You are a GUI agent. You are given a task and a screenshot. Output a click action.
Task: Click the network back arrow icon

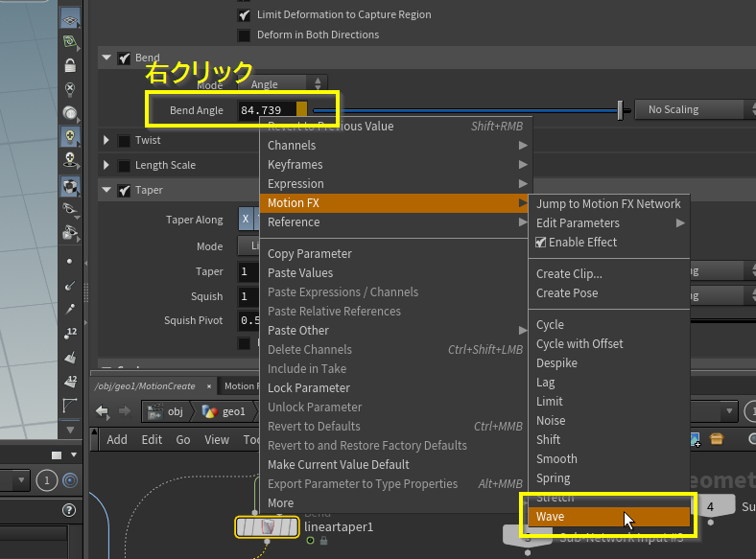(103, 411)
